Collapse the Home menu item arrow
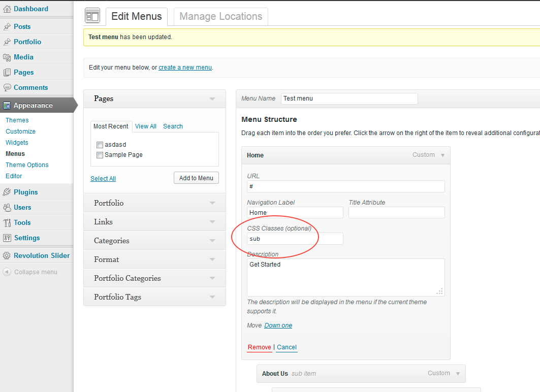 click(x=442, y=155)
